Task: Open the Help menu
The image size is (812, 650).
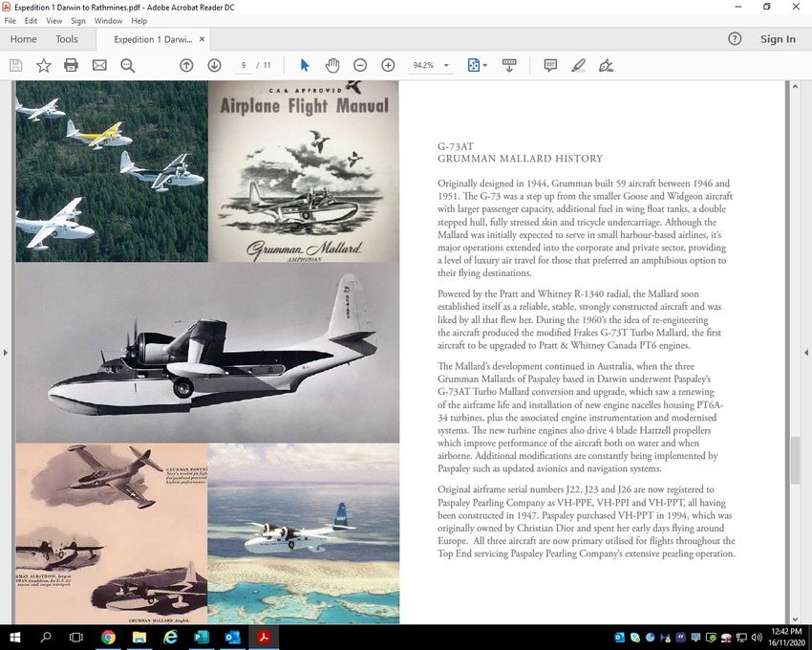Action: pos(139,21)
